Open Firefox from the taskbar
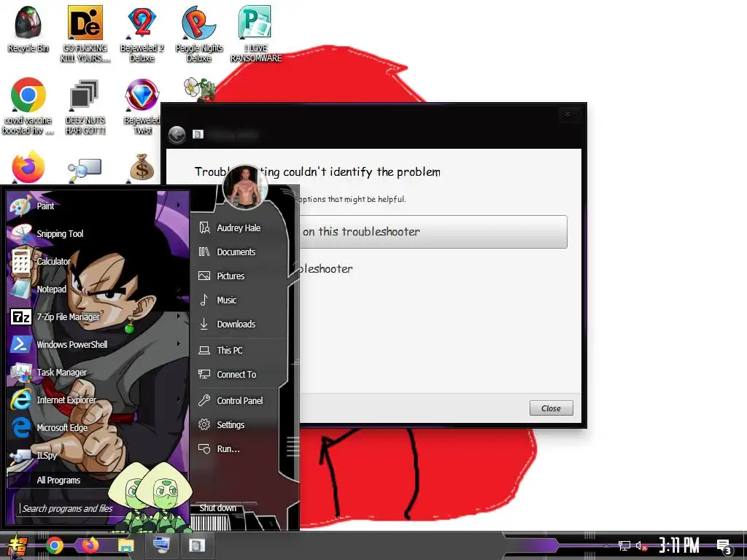The width and height of the screenshot is (747, 560). [x=90, y=545]
